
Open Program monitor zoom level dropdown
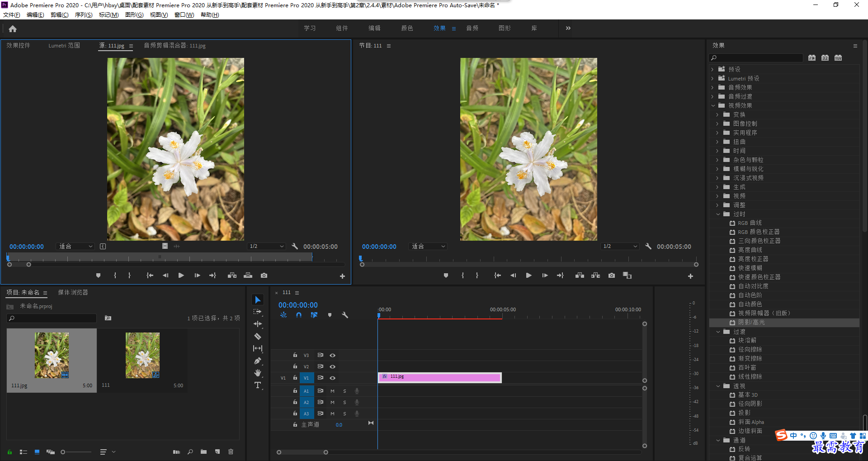click(x=428, y=247)
